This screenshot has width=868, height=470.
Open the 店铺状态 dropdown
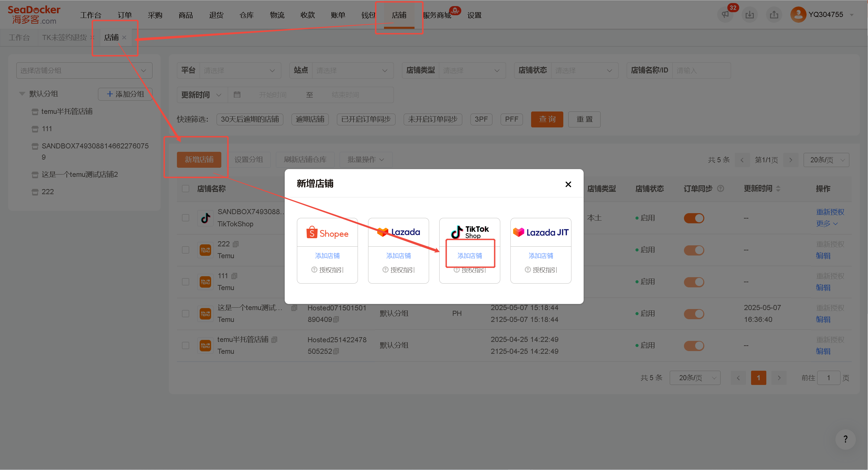[x=584, y=70]
